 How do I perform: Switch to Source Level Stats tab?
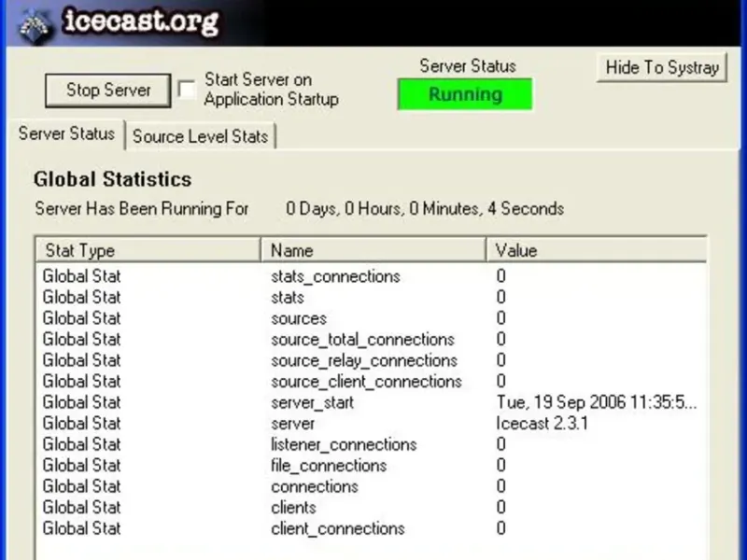200,136
